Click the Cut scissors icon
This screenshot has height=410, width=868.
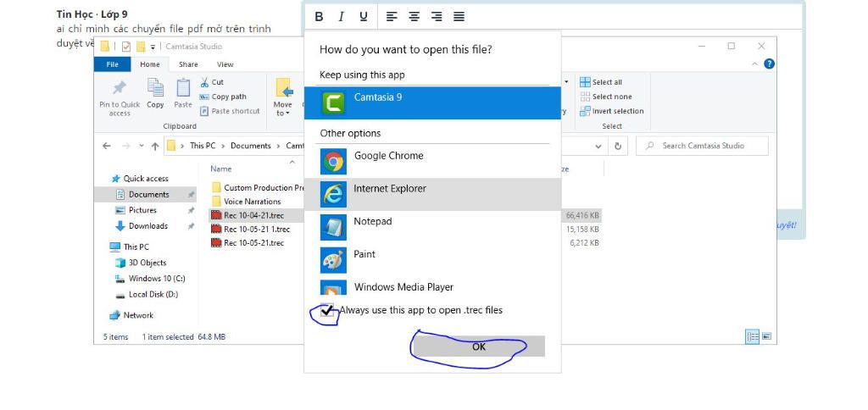pos(204,82)
